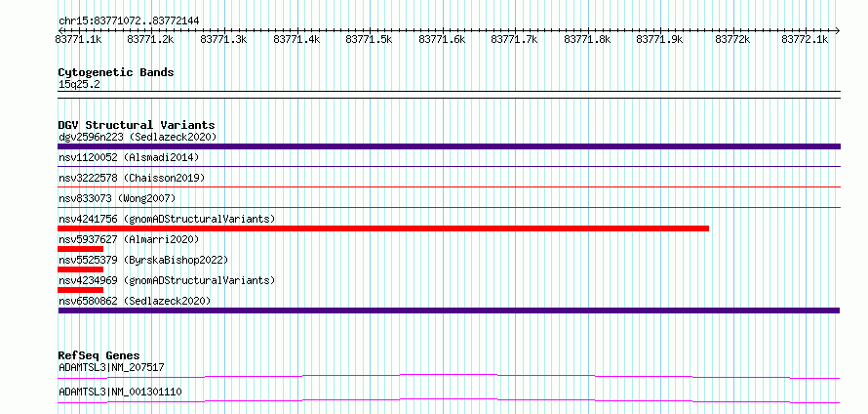Open nsv4241756 (gnomADStructuralVariants) label
The width and height of the screenshot is (868, 414).
pos(167,219)
